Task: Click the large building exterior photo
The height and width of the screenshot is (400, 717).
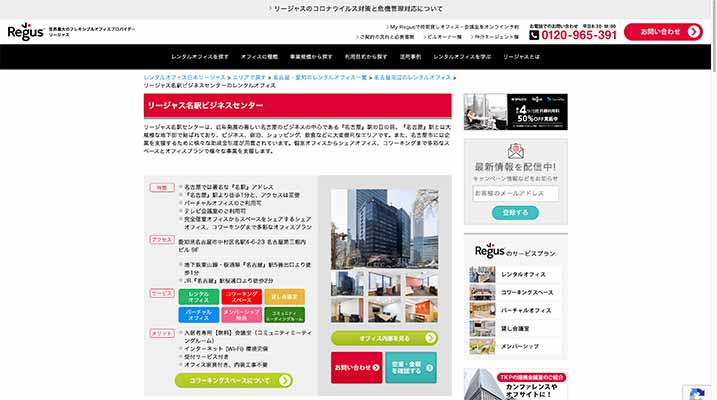Action: point(385,229)
